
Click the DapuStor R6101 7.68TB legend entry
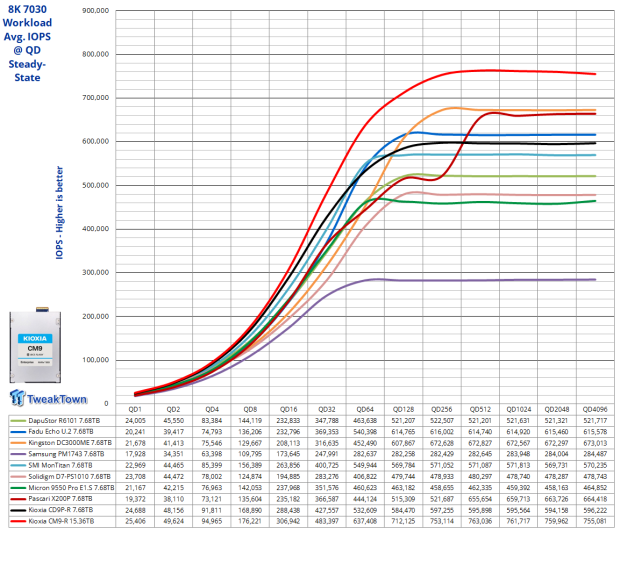tap(64, 420)
